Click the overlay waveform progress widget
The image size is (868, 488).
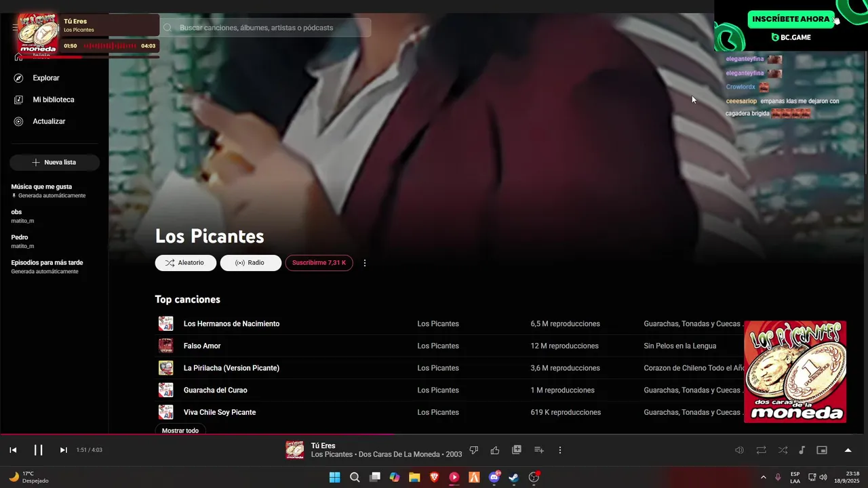110,46
